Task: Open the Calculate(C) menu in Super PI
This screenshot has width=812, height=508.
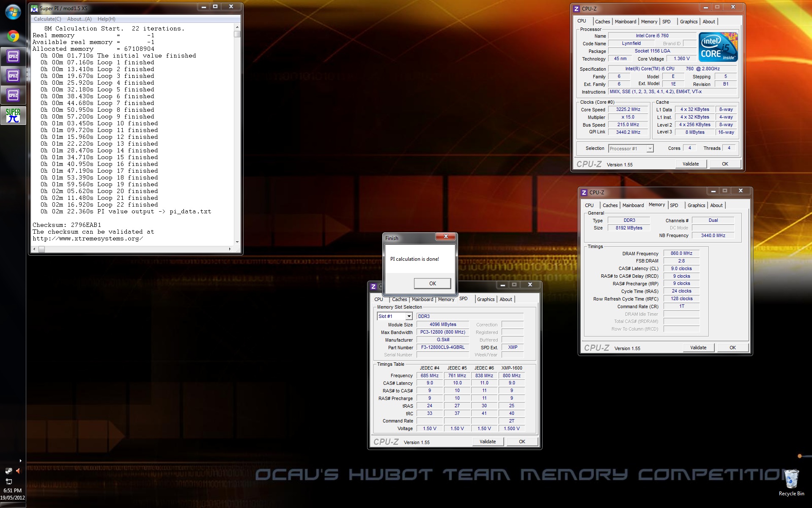Action: [47, 19]
